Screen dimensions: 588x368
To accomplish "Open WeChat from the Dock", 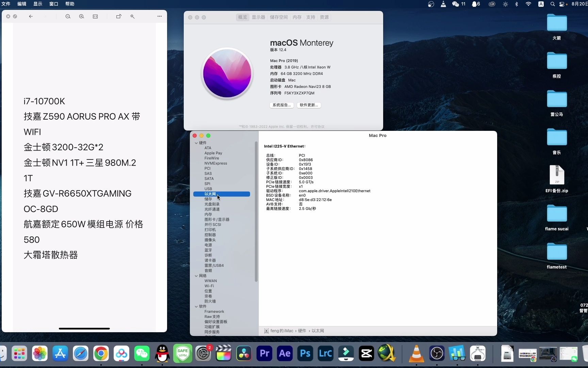I will (x=142, y=354).
